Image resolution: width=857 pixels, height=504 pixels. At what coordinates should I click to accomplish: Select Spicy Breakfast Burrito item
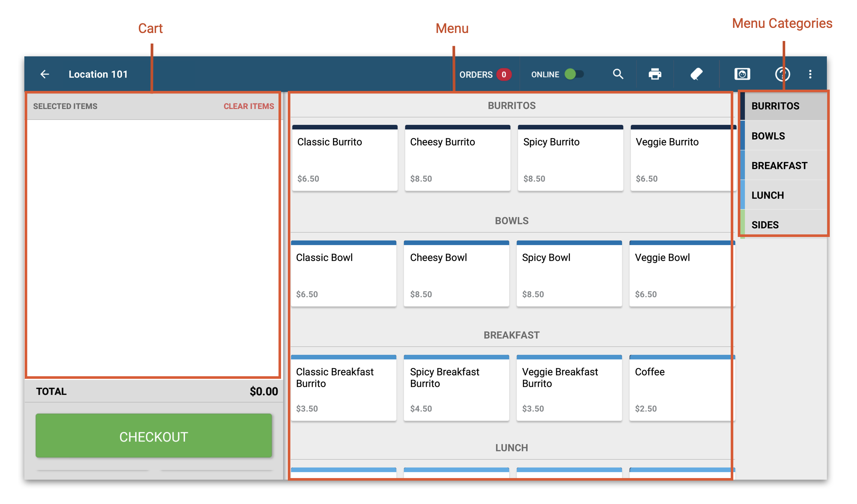click(456, 388)
